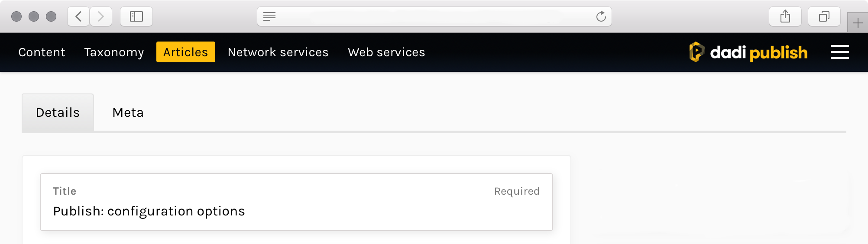Go to the Taxonomy section
The image size is (868, 244).
pyautogui.click(x=114, y=52)
